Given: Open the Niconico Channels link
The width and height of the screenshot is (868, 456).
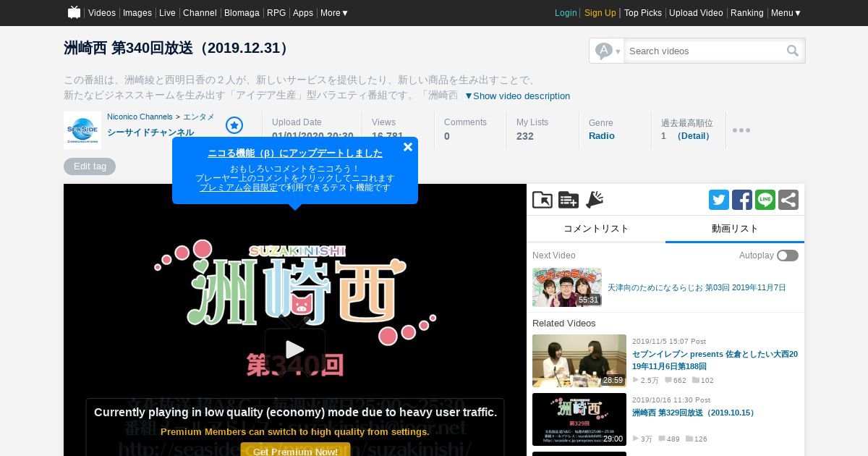Looking at the screenshot, I should click(x=140, y=117).
